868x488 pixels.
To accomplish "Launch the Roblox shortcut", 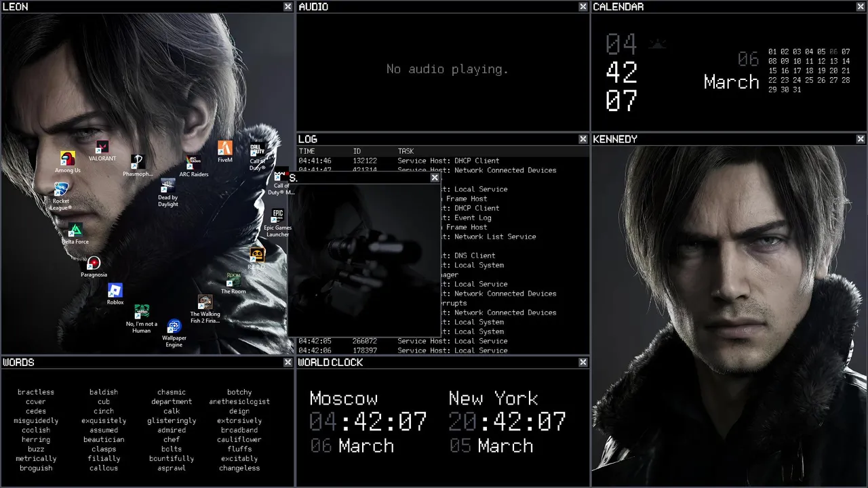I will click(115, 295).
